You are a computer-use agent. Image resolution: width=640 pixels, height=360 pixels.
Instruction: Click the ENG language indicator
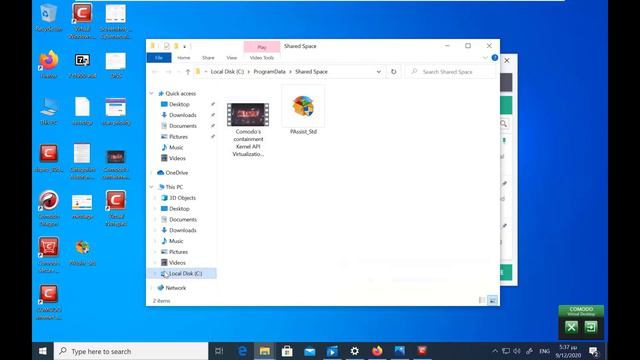(x=544, y=351)
